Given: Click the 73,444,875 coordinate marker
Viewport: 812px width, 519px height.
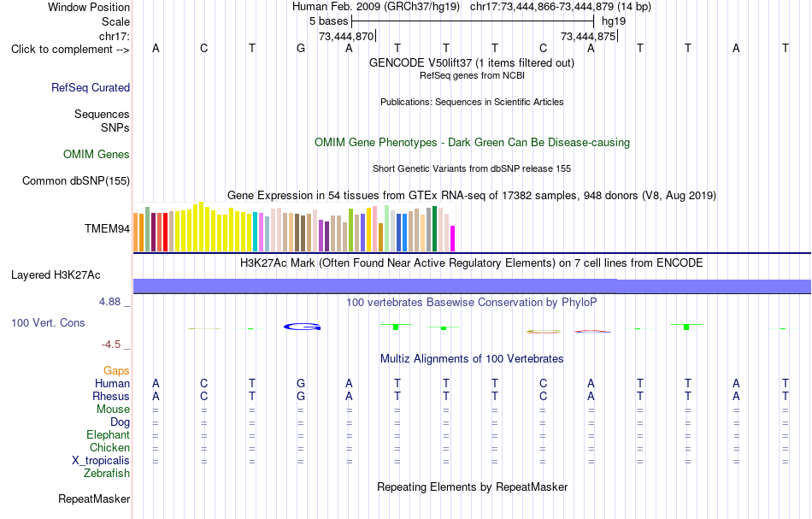Looking at the screenshot, I should 588,36.
